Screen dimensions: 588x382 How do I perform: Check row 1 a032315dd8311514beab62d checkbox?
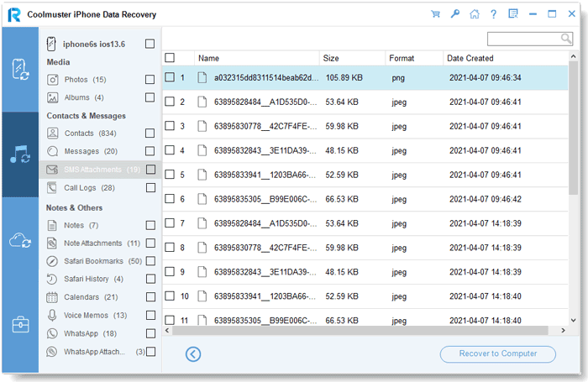click(x=170, y=77)
